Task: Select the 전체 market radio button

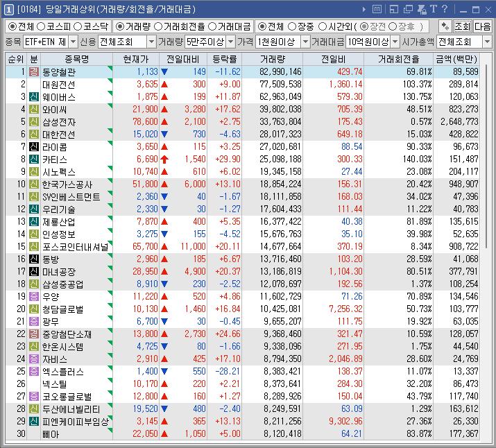Action: pos(12,26)
